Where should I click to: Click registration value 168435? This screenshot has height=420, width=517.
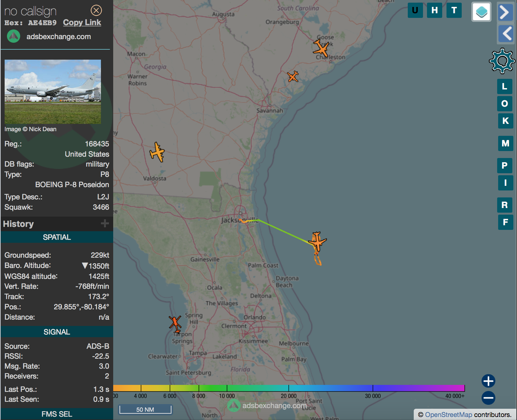[x=97, y=144]
